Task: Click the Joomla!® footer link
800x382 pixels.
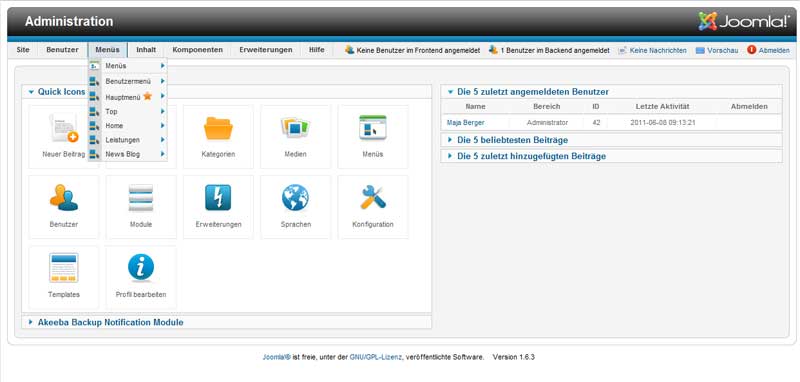Action: click(277, 358)
